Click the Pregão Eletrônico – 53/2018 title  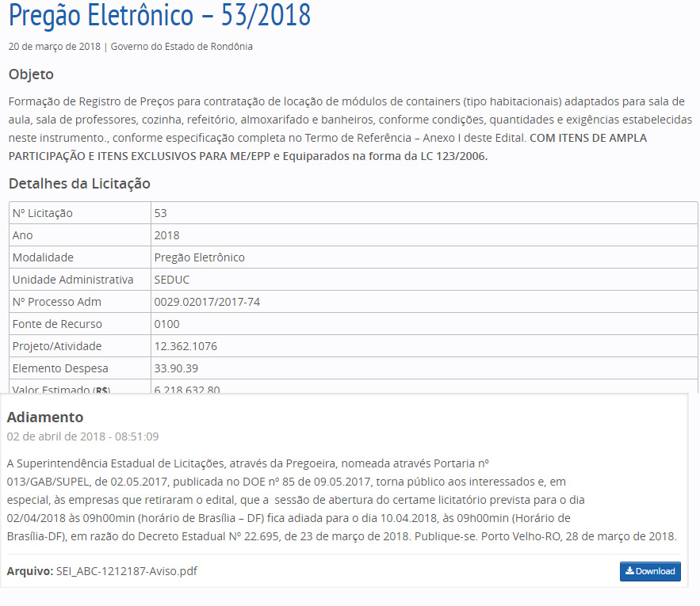160,16
